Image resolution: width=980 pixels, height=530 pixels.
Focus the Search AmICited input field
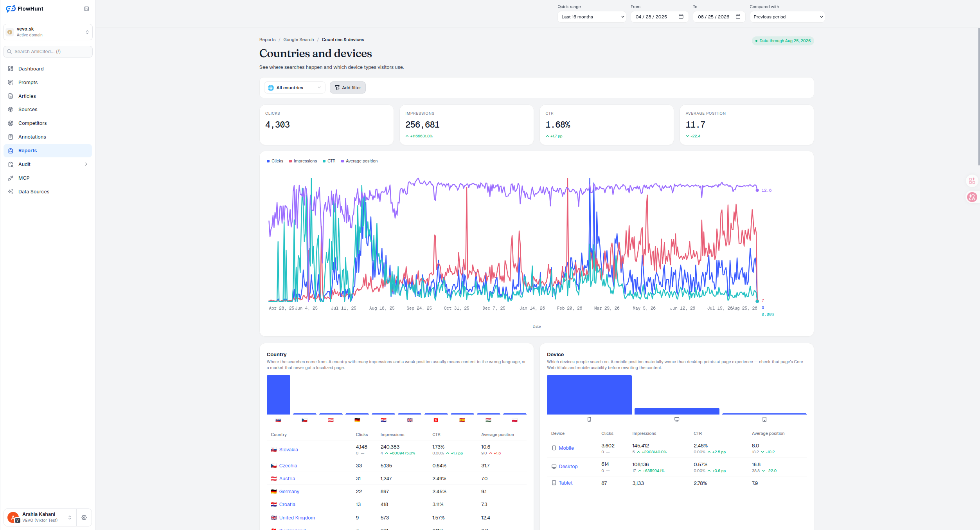point(48,52)
